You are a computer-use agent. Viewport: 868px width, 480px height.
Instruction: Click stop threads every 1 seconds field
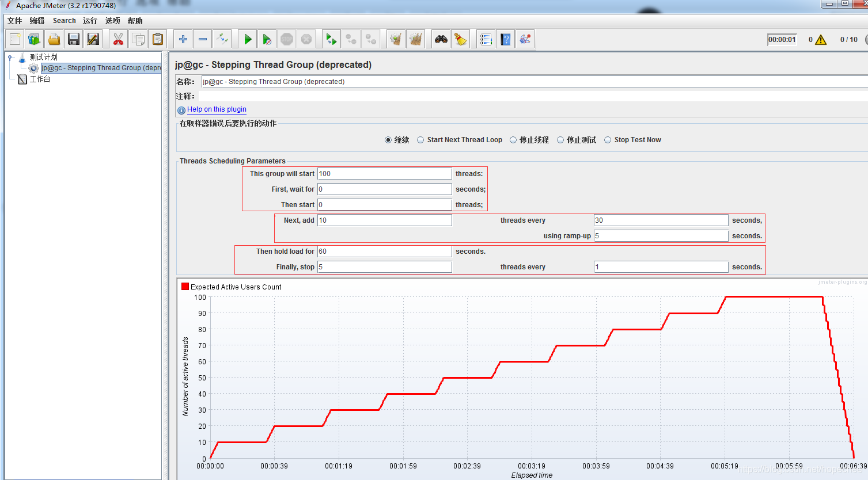[661, 267]
